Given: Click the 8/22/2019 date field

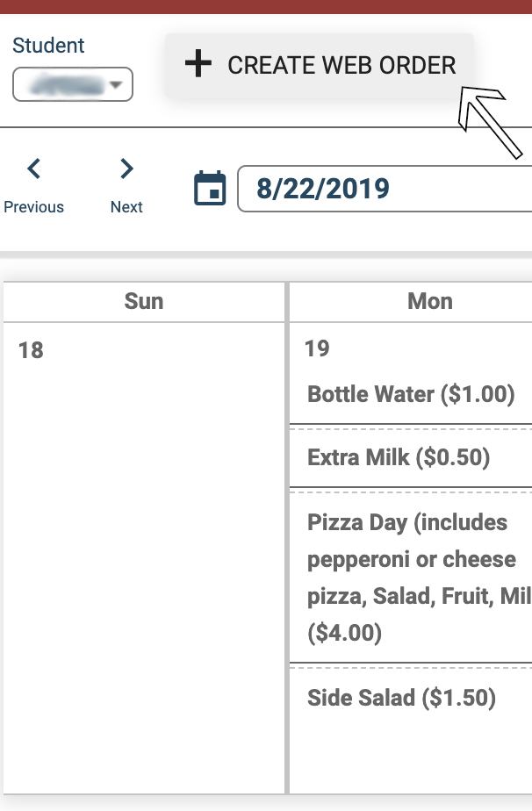Looking at the screenshot, I should tap(385, 189).
